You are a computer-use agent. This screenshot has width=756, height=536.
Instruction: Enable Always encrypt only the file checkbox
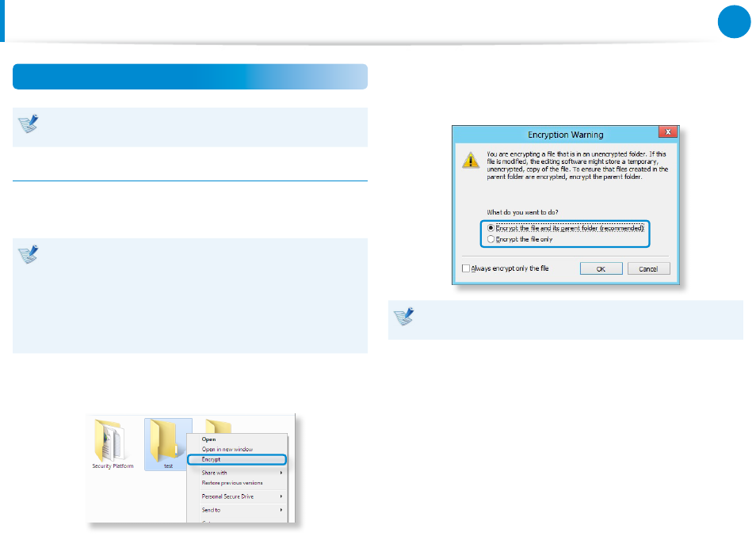(x=466, y=268)
